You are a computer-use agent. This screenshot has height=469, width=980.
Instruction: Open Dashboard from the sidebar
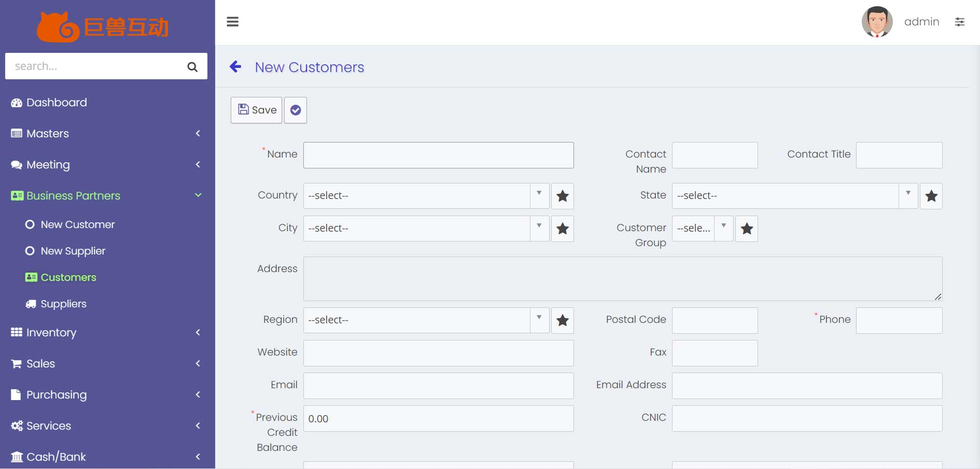[x=107, y=103]
